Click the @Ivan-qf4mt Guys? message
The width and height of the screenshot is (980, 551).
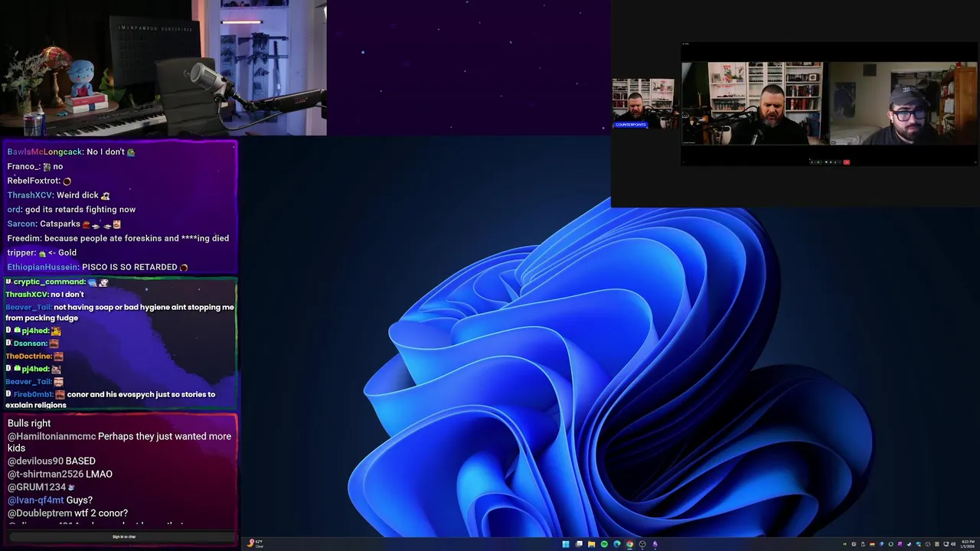(x=50, y=500)
